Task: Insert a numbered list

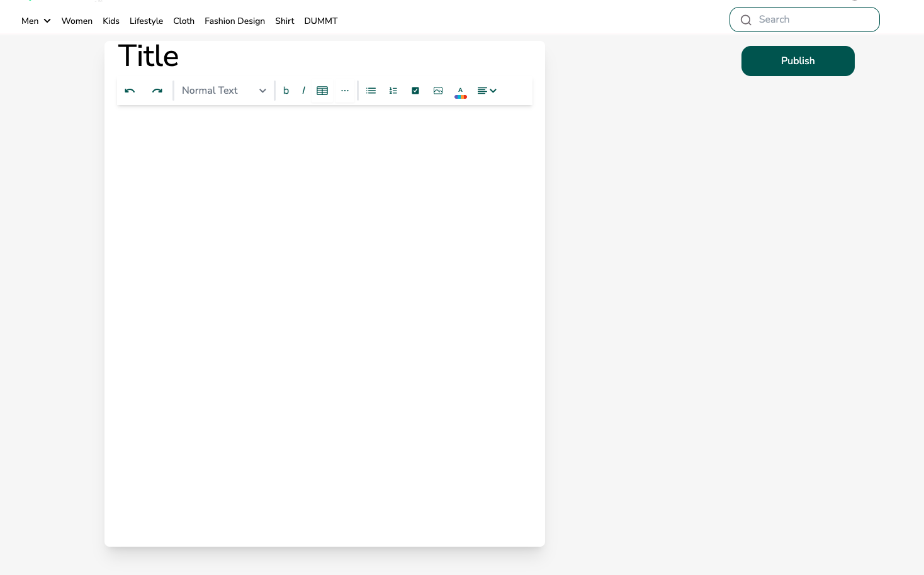Action: point(393,91)
